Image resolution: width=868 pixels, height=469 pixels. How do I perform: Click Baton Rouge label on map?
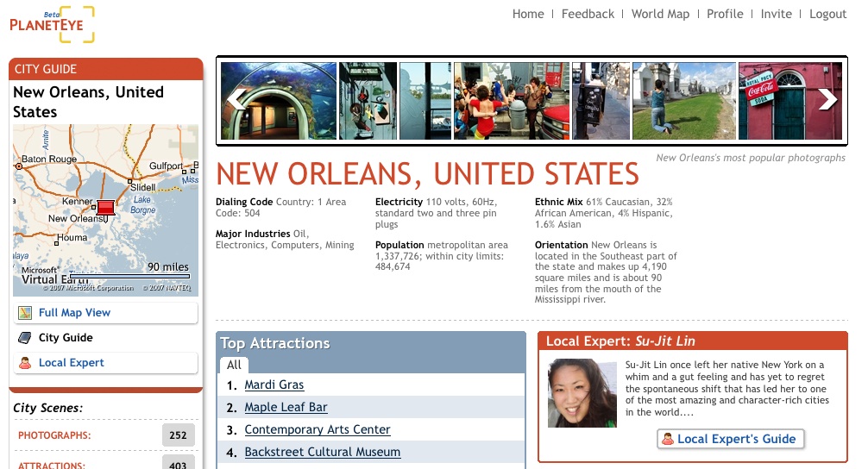pos(49,159)
